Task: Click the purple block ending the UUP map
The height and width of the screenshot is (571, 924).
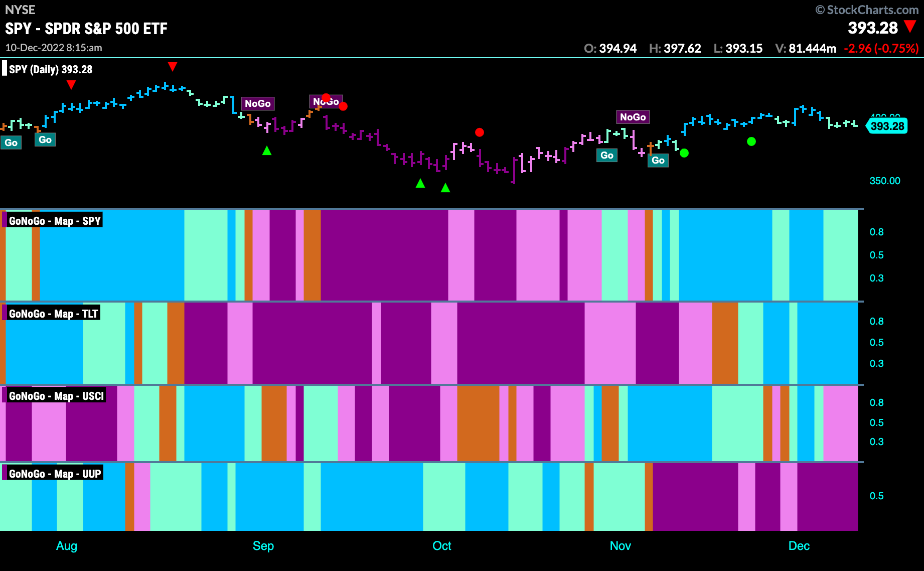Action: click(828, 497)
